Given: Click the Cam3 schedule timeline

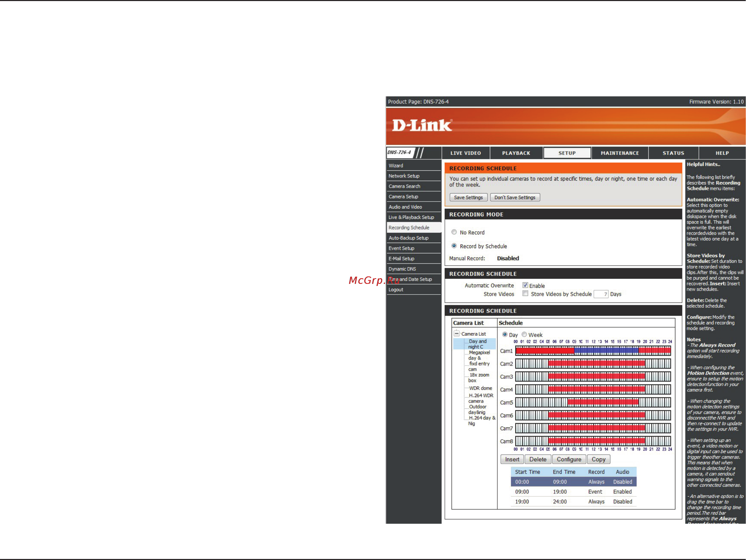Looking at the screenshot, I should tap(593, 376).
